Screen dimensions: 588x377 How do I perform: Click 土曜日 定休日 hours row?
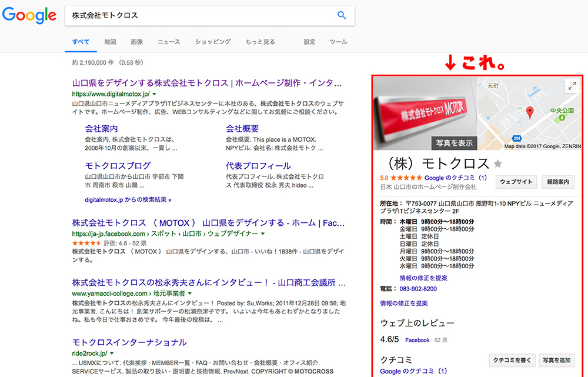(x=419, y=236)
